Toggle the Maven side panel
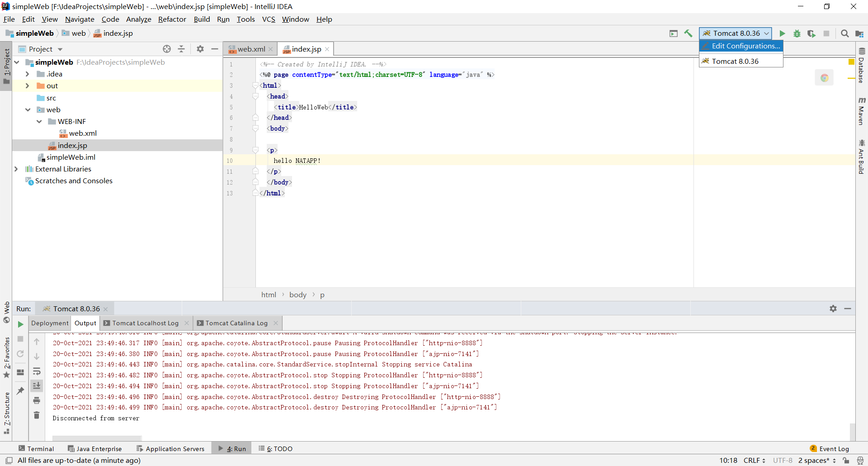This screenshot has height=466, width=868. tap(862, 111)
